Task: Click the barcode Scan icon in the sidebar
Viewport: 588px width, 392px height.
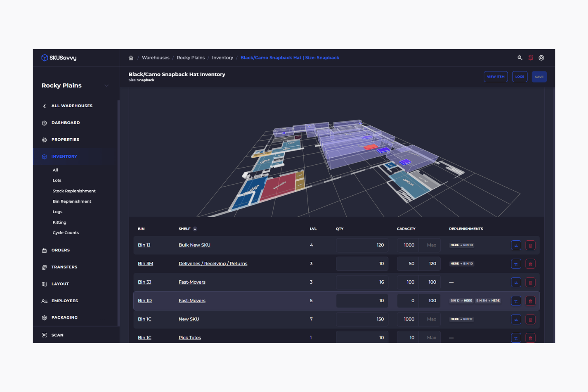Action: (44, 335)
